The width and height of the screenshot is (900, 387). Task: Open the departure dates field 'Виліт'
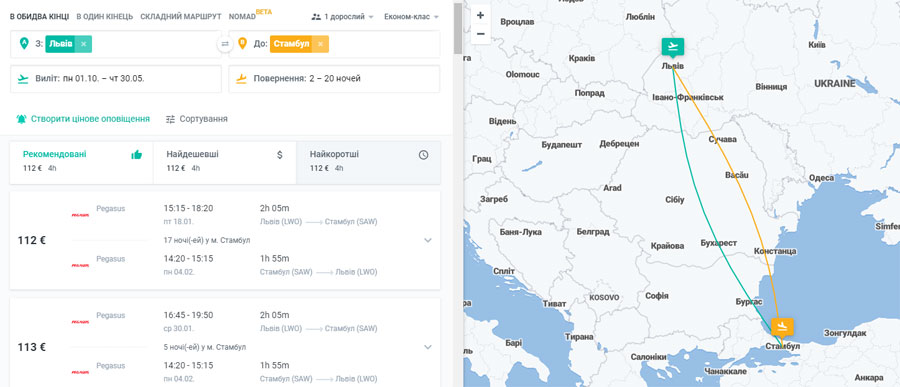tap(116, 79)
